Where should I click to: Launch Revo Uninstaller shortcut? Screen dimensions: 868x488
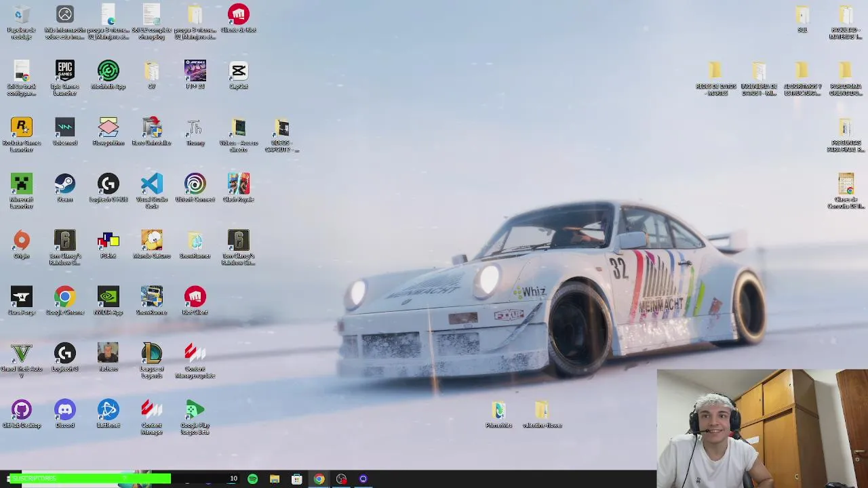(151, 132)
